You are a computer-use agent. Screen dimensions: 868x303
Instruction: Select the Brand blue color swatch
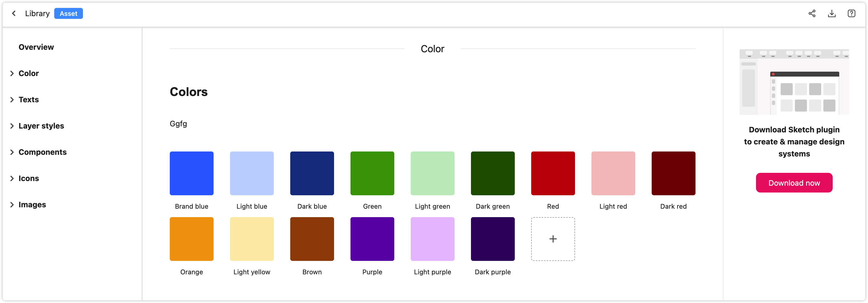(x=191, y=173)
